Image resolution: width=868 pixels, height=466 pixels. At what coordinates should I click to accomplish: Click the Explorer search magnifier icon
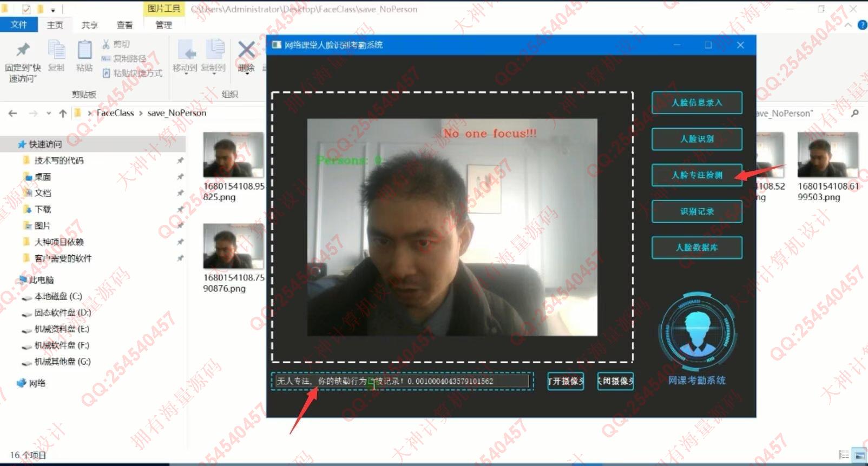(854, 113)
